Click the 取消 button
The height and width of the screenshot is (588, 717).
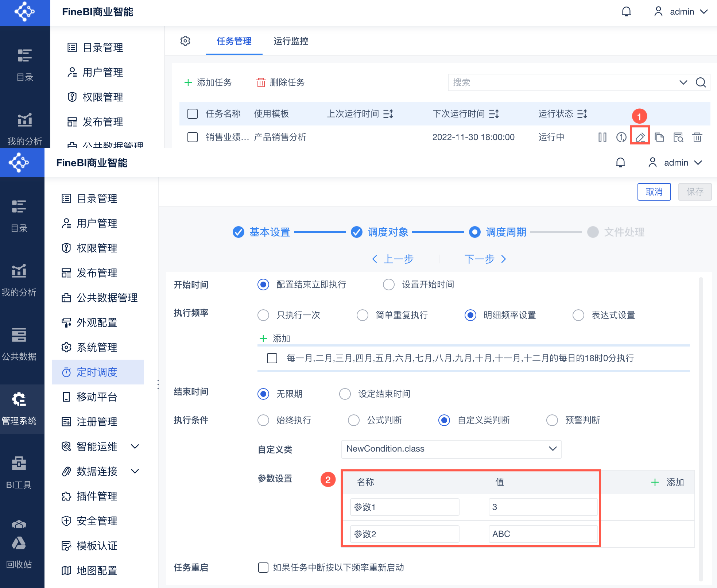tap(654, 192)
